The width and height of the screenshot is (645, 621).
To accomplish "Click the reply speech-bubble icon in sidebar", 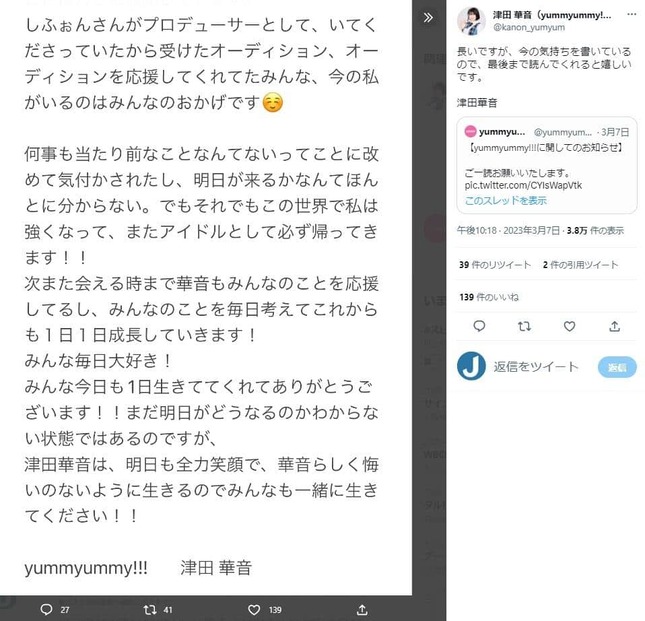I will coord(479,326).
